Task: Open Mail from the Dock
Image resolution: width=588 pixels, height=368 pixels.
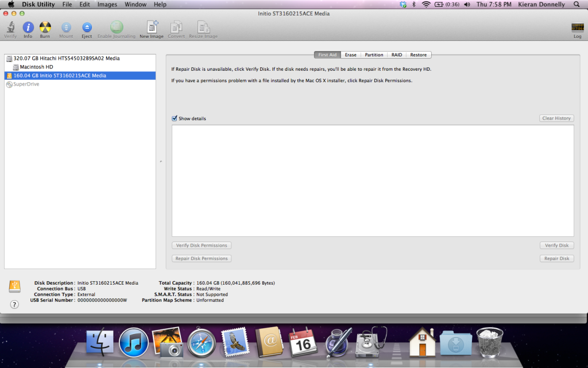Action: point(235,342)
